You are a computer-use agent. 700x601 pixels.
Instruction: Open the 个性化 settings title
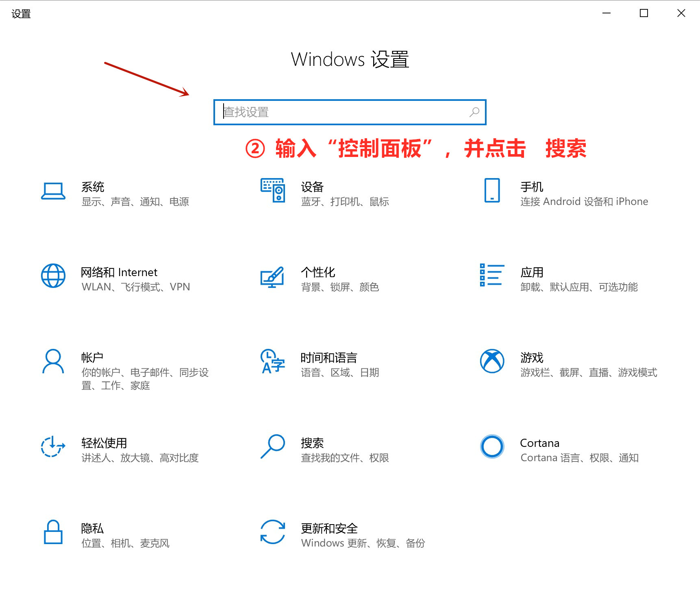click(318, 272)
